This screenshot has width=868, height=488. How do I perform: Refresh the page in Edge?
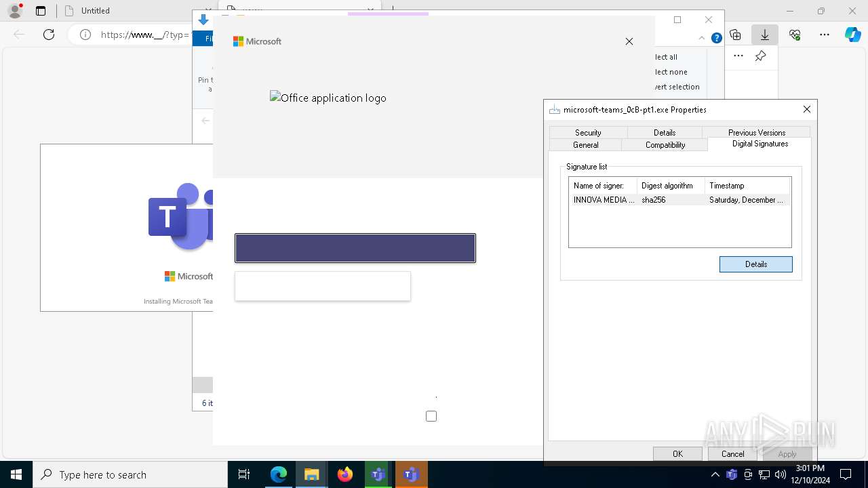tap(49, 35)
